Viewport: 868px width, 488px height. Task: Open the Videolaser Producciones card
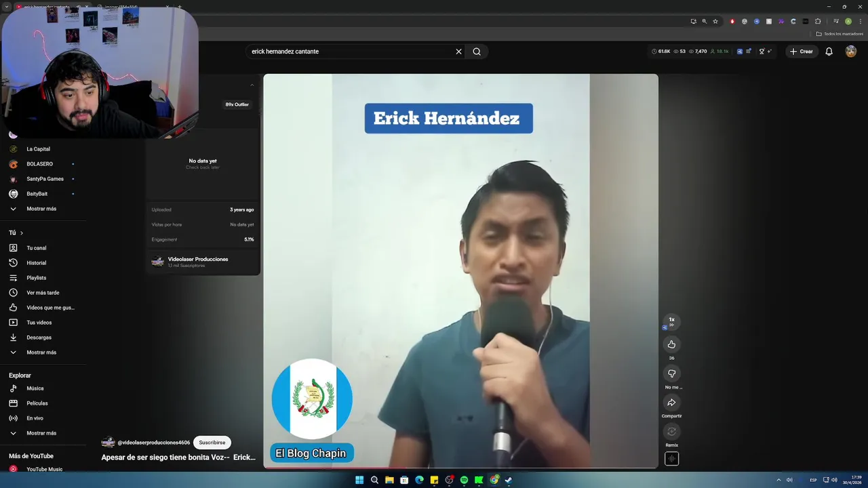[x=203, y=262]
